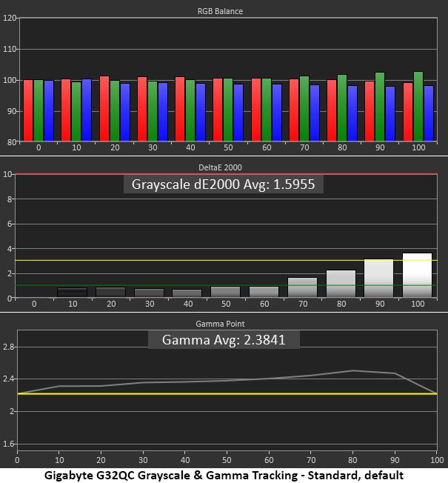Click the 8 label on DeltaE y-axis
The width and height of the screenshot is (448, 483).
10,199
